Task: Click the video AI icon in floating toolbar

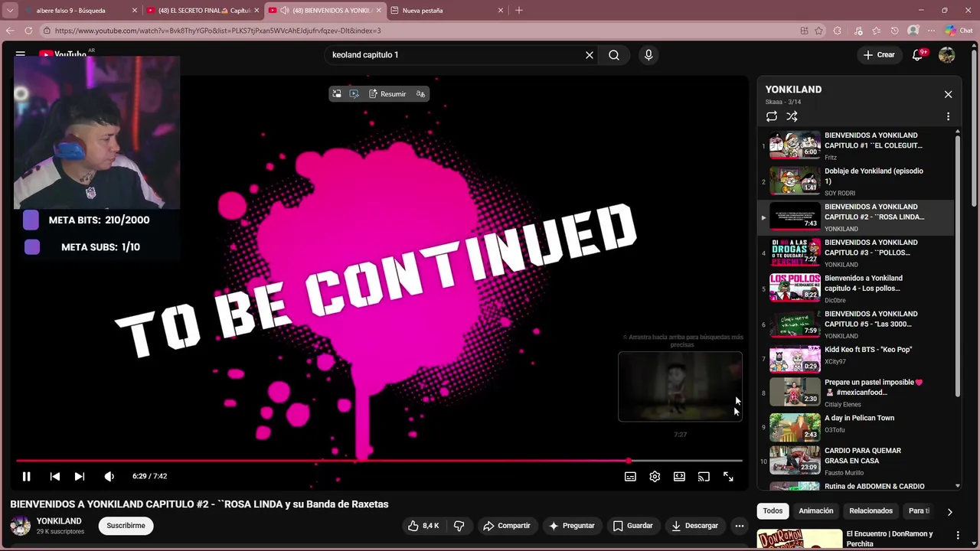Action: point(354,94)
